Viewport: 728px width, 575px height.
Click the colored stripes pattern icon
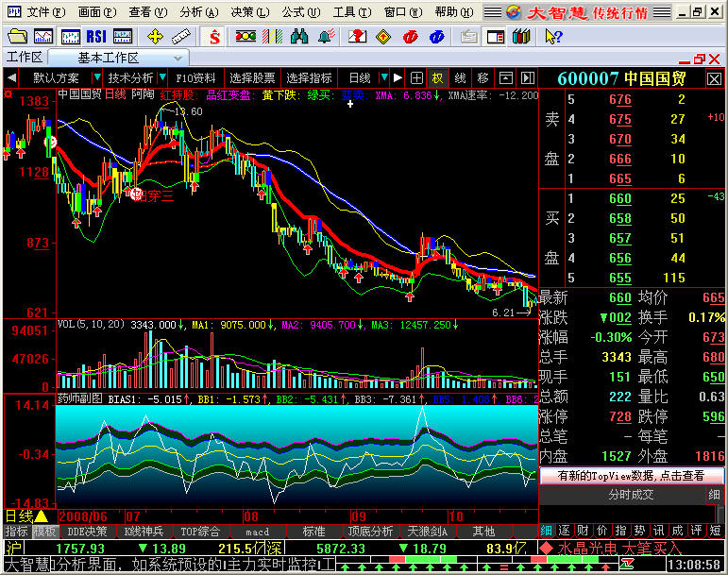[273, 36]
